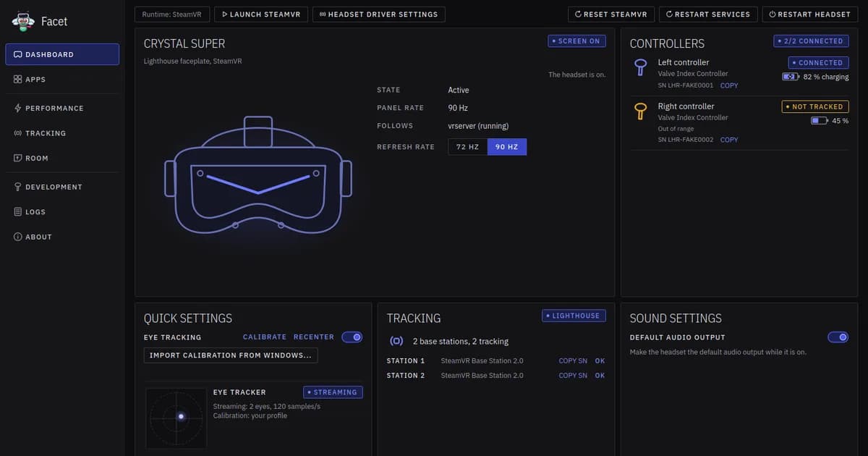Viewport: 868px width, 456px height.
Task: Click the left controller battery icon
Action: pos(791,77)
